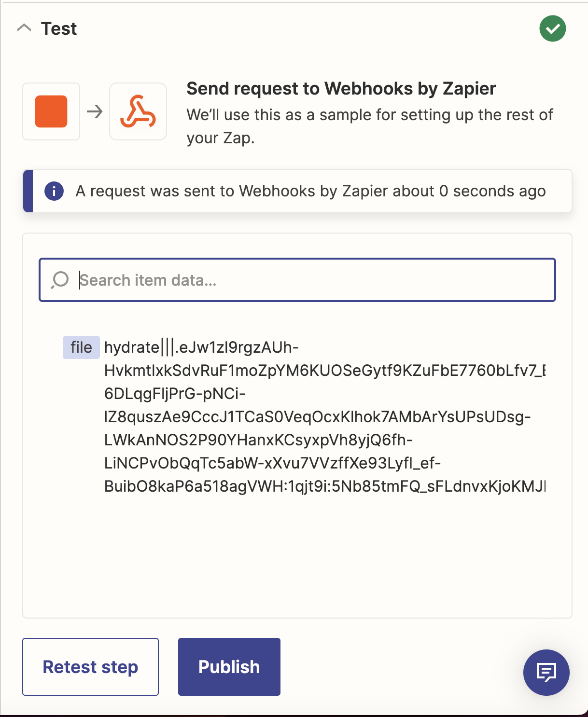Click the arrow between app icons

95,112
